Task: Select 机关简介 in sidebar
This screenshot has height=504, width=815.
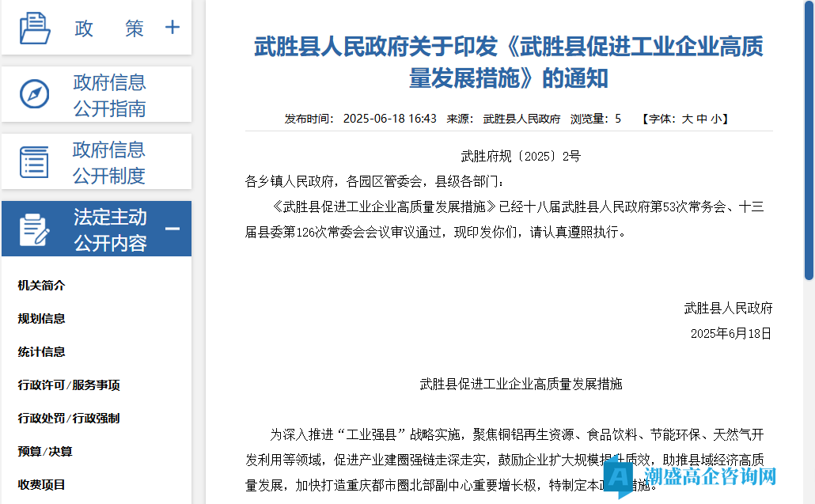Action: coord(41,286)
